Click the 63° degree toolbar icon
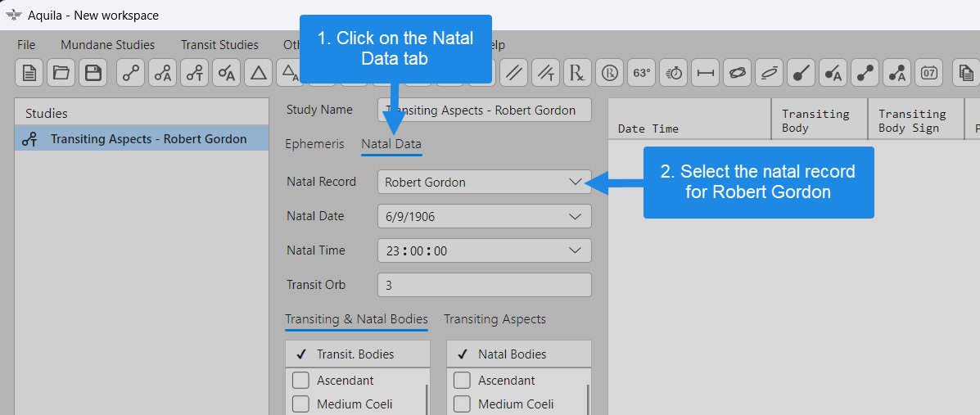Viewport: 980px width, 415px height. point(641,73)
